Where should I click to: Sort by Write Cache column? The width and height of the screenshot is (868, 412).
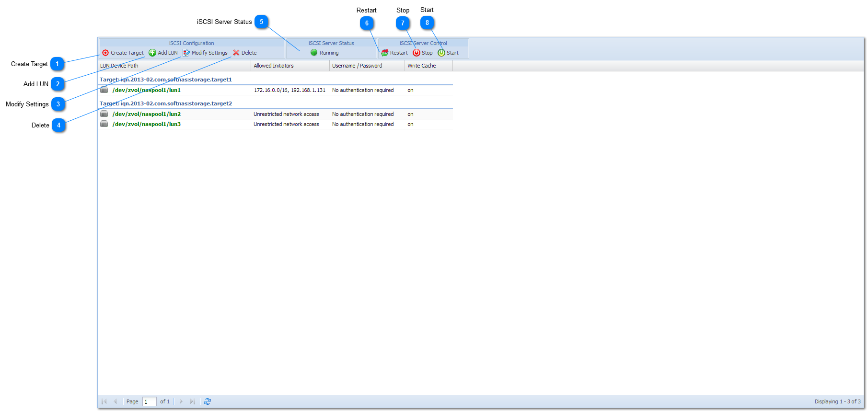[x=429, y=66]
